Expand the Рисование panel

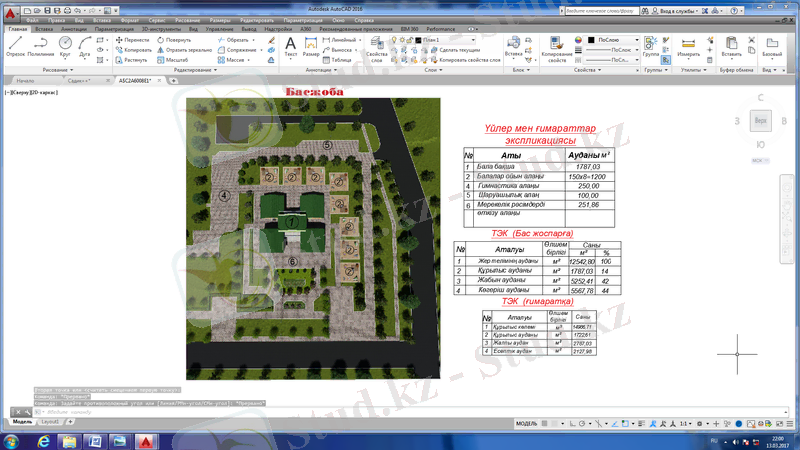pos(57,70)
